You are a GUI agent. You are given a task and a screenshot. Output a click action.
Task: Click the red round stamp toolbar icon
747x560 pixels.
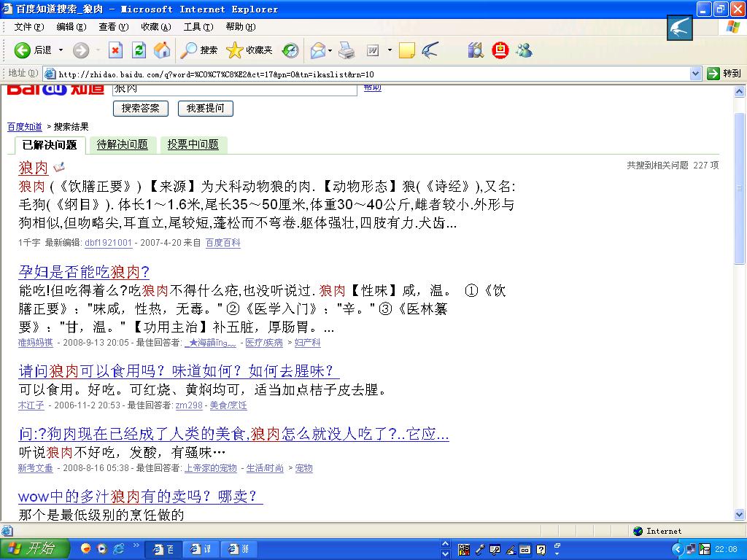[500, 50]
